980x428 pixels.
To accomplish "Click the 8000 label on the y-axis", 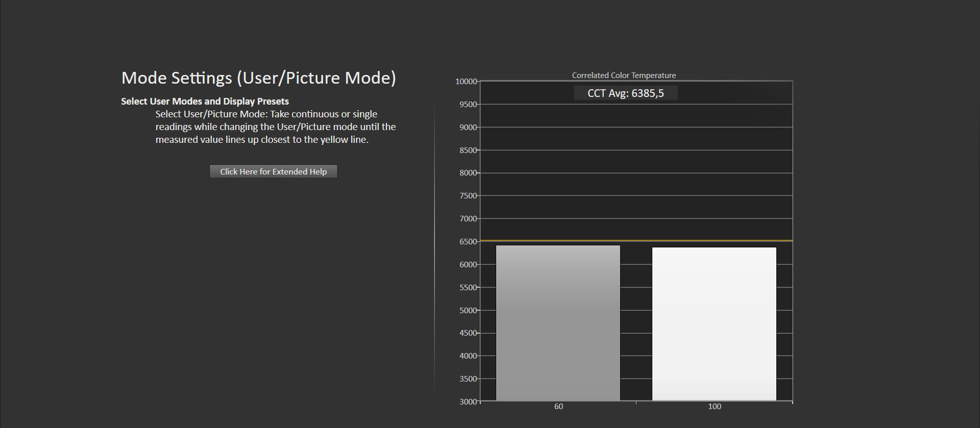I will click(x=468, y=173).
